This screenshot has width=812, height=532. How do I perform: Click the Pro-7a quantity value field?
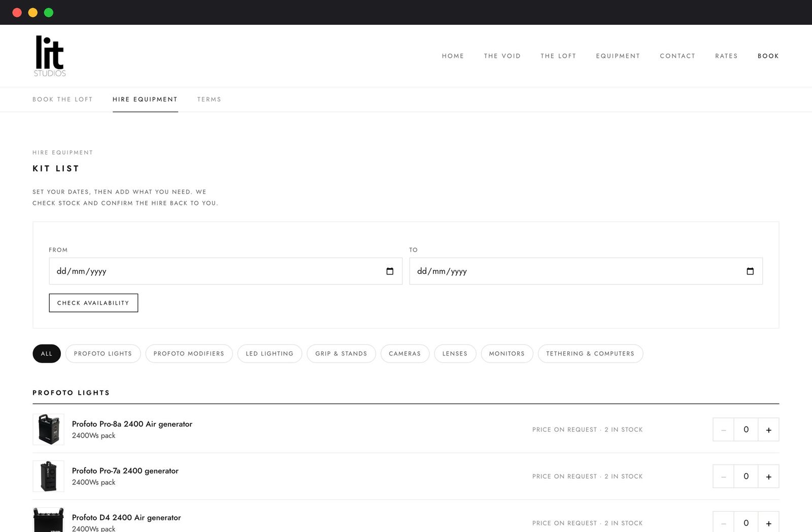click(746, 476)
